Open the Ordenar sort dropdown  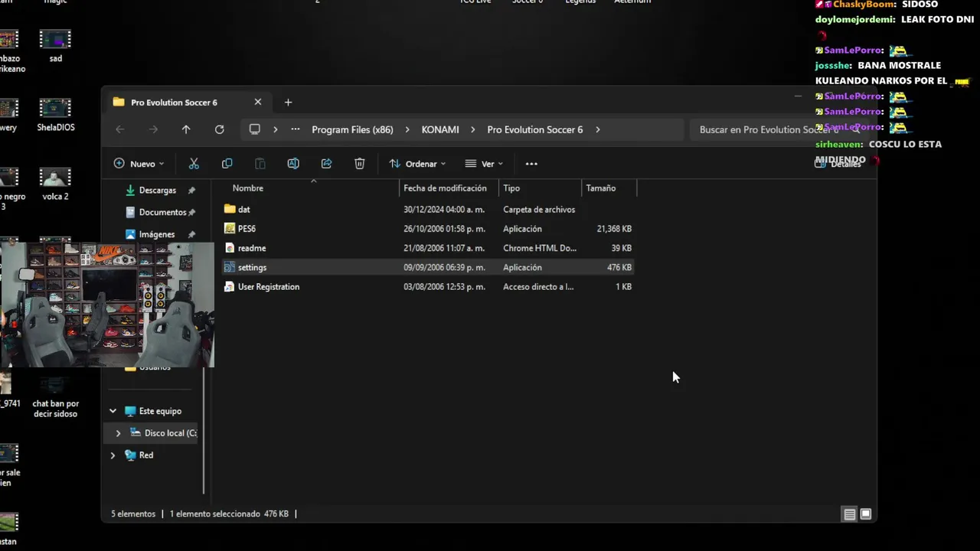[417, 164]
